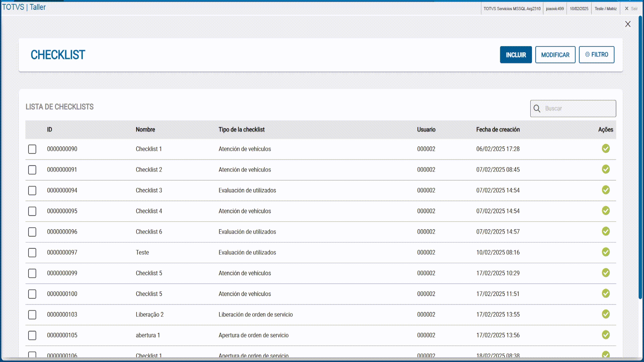Viewport: 644px width, 362px height.
Task: Select the Teste row checkbox
Action: (32, 253)
